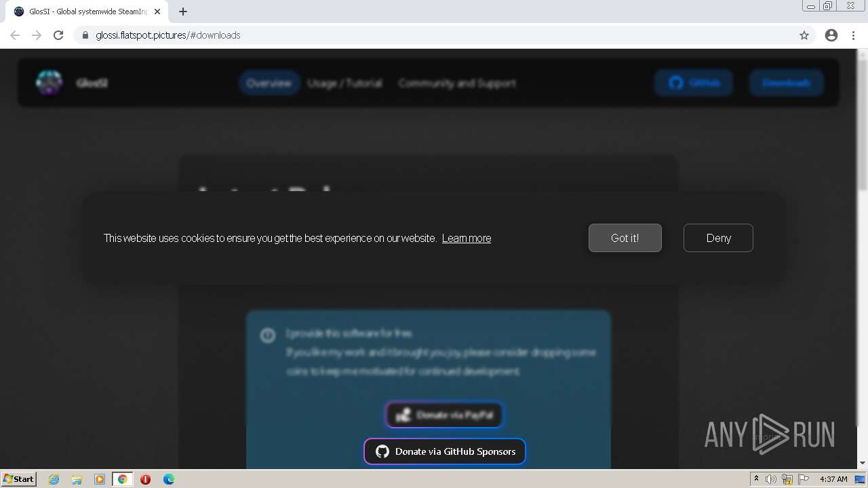Open the Community and Support navigation item

457,83
